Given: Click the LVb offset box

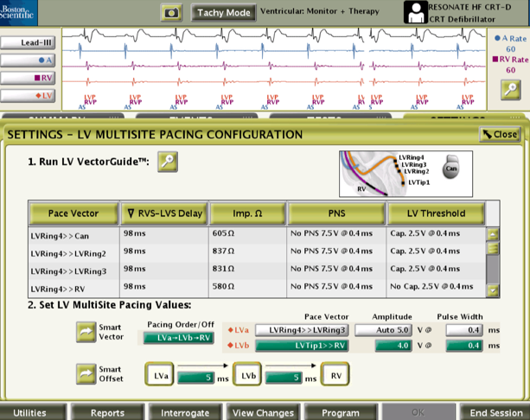Looking at the screenshot, I should click(247, 374).
